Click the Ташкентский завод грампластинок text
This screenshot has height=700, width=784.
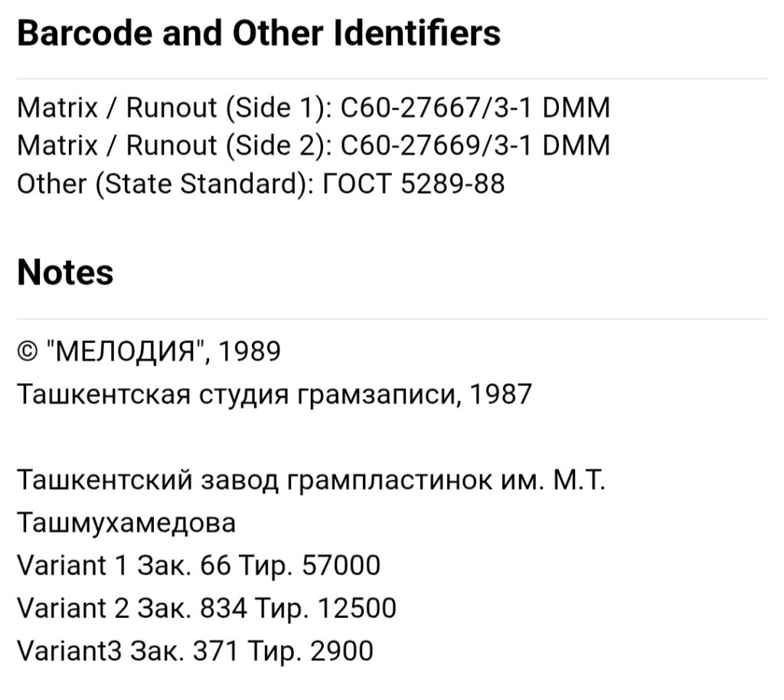[311, 480]
